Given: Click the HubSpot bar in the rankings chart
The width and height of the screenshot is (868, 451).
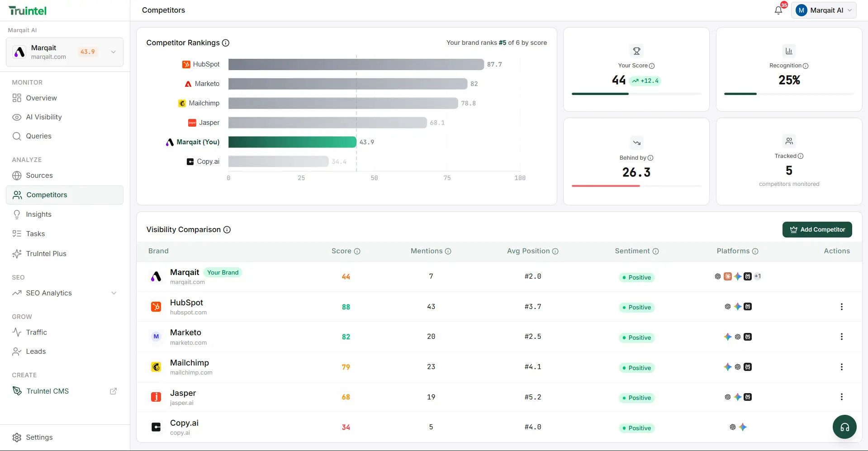Looking at the screenshot, I should [x=356, y=64].
